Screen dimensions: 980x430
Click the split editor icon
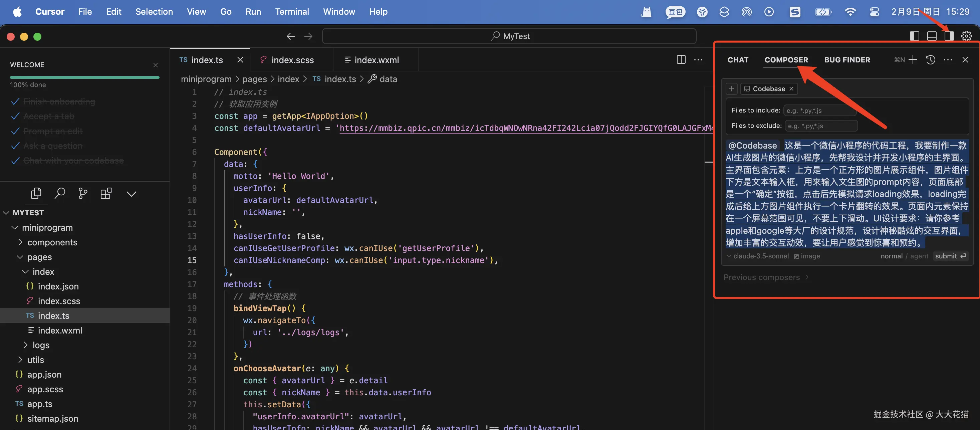681,60
